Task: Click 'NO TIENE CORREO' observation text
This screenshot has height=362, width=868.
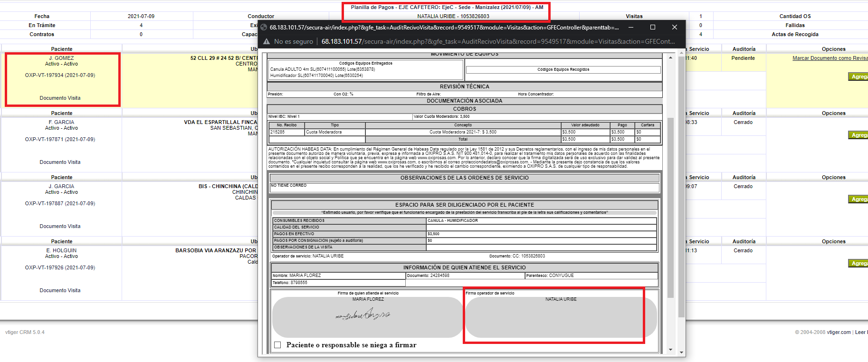Action: point(289,185)
